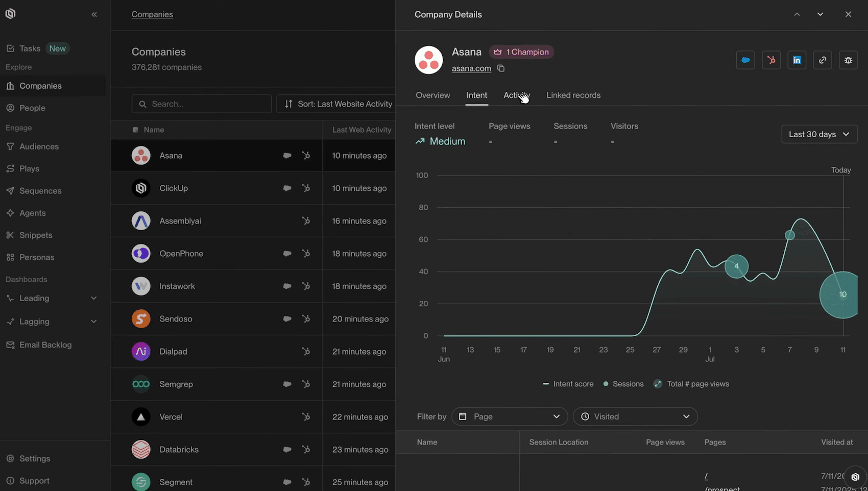
Task: Open the Last 30 days dropdown
Action: (x=819, y=134)
